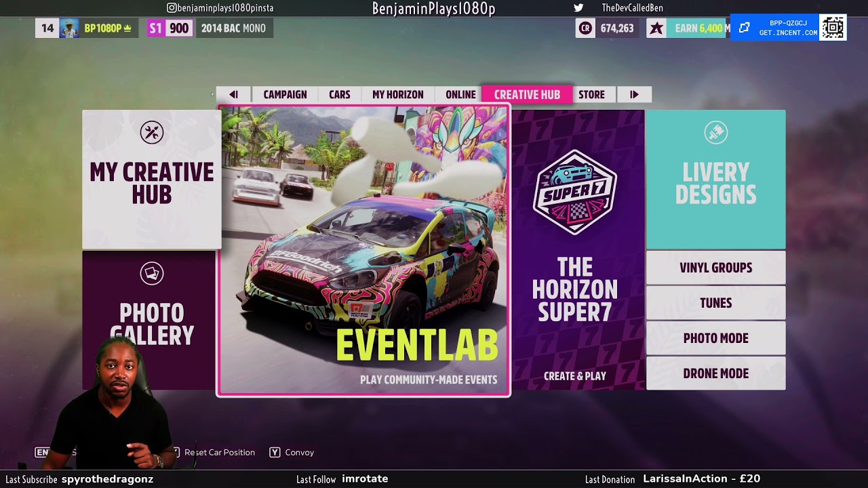Click the S1 900 car class badge
This screenshot has height=488, width=868.
[169, 28]
